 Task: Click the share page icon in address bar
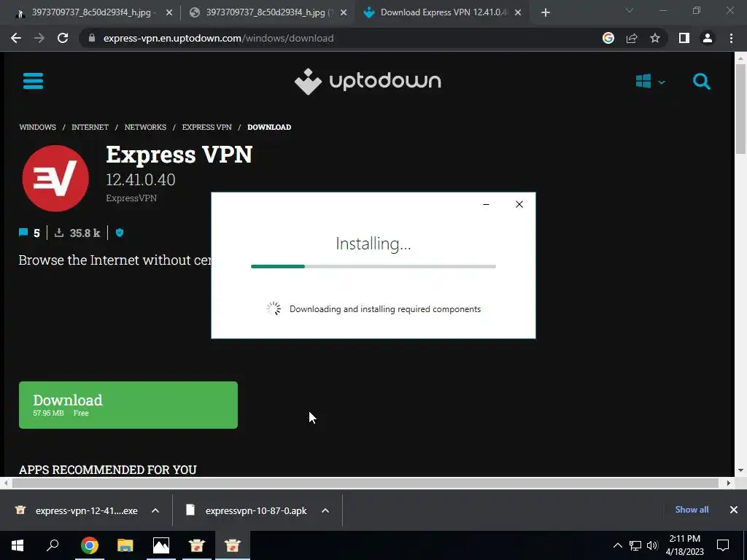click(632, 38)
